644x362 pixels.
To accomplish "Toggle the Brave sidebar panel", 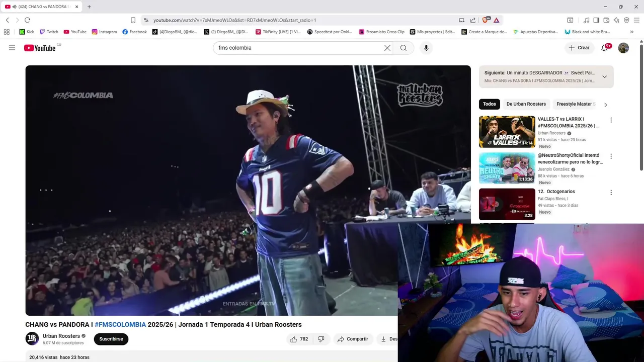I will click(x=596, y=20).
